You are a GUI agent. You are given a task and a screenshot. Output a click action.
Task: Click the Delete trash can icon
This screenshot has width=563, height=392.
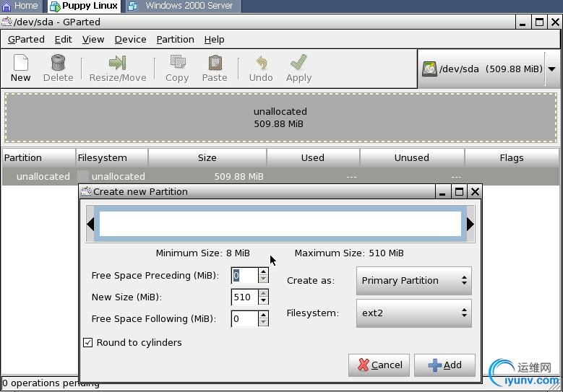tap(58, 62)
